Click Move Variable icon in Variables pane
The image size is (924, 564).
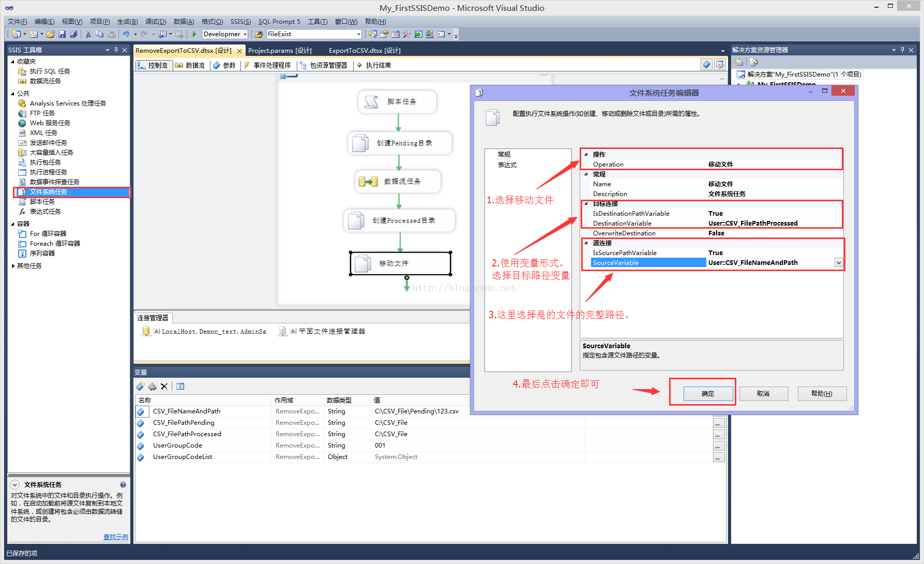[152, 387]
